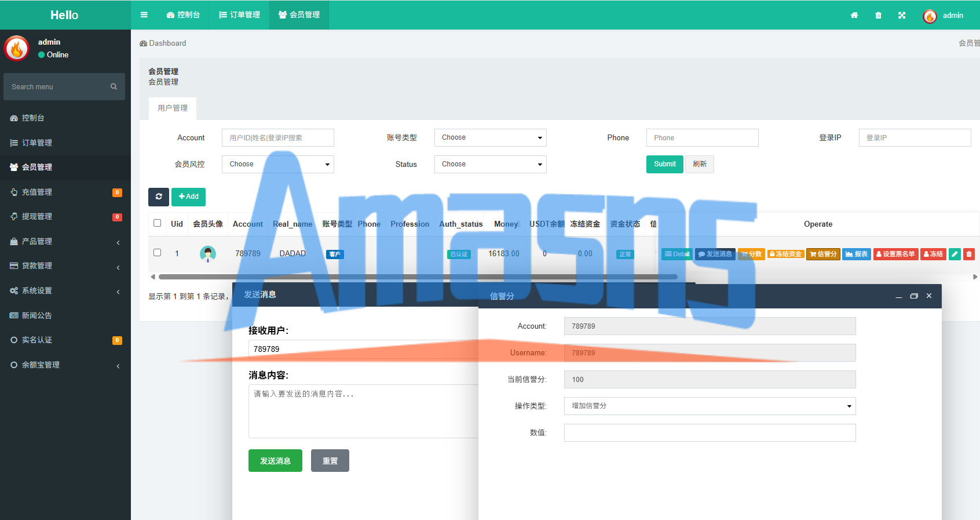Tick the select-all checkbox in table header
The image size is (980, 520).
157,223
